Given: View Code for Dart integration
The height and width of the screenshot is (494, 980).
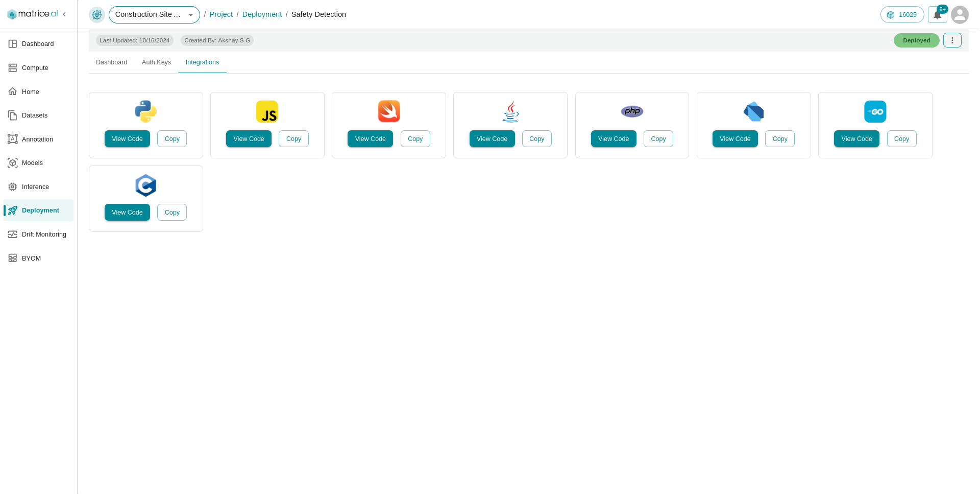Looking at the screenshot, I should [x=735, y=139].
